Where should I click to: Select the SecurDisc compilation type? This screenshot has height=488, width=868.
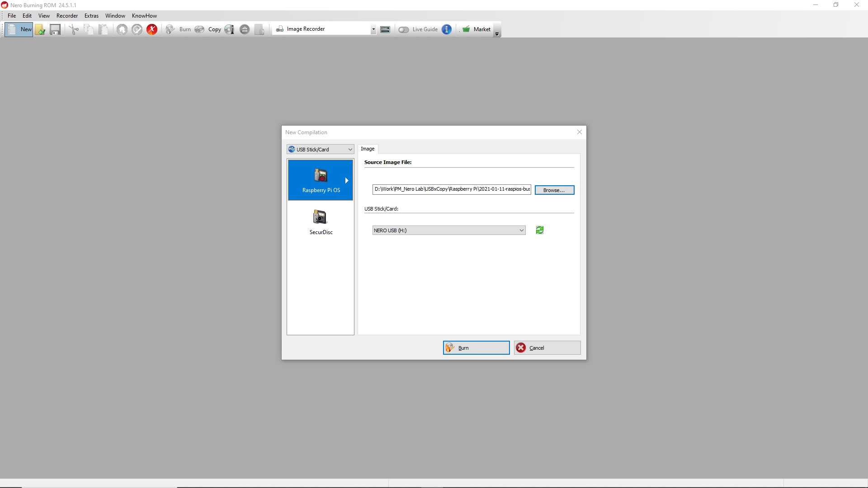pyautogui.click(x=321, y=222)
